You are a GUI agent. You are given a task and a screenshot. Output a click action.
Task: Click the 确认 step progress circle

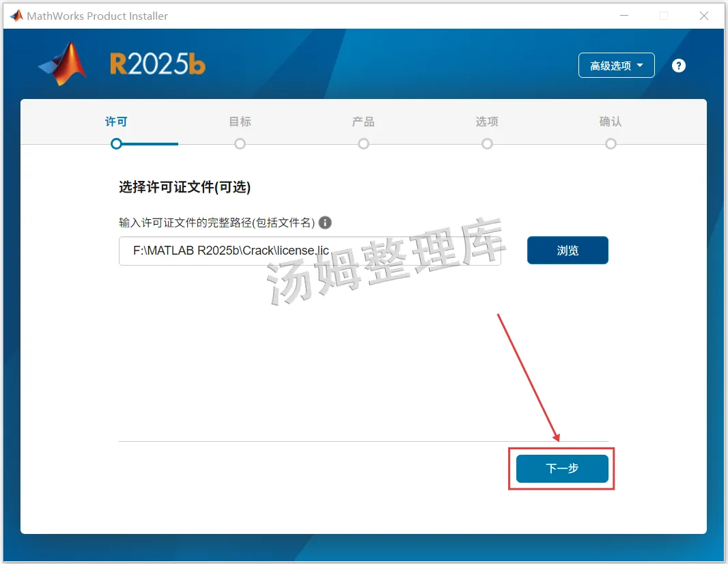pyautogui.click(x=611, y=144)
